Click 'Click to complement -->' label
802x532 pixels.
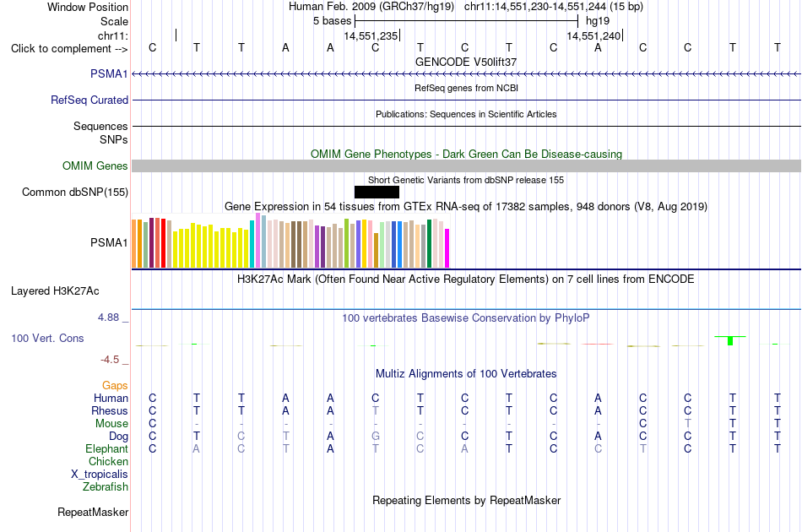[x=69, y=49]
